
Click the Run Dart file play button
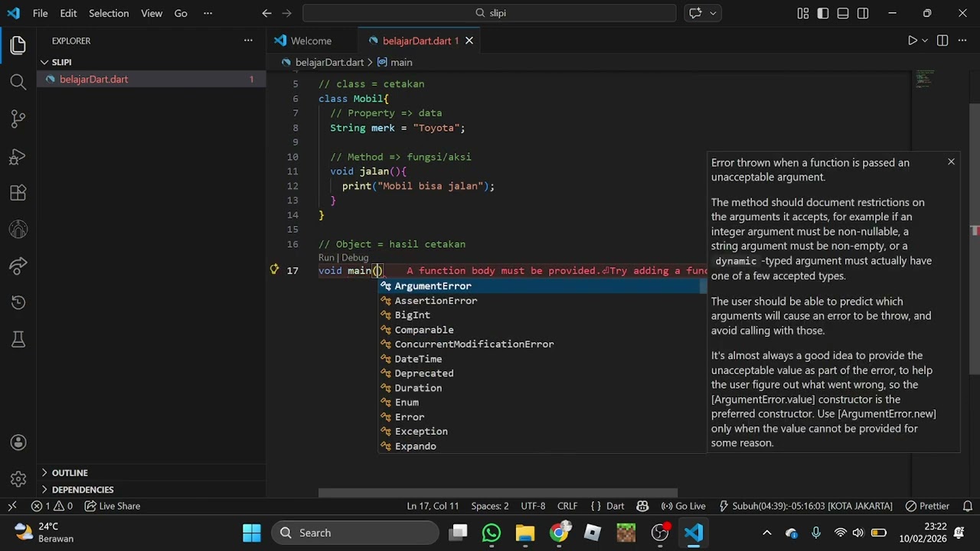click(x=912, y=41)
